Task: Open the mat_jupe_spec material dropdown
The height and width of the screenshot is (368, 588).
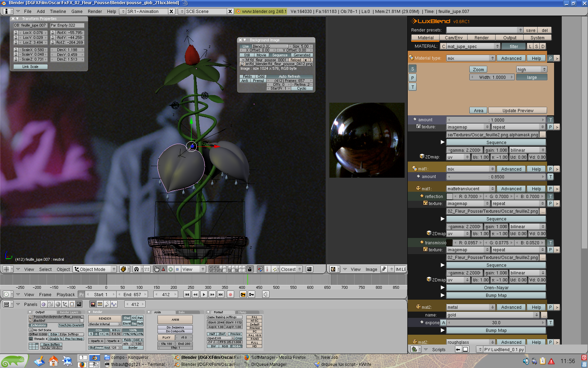Action: coord(473,46)
